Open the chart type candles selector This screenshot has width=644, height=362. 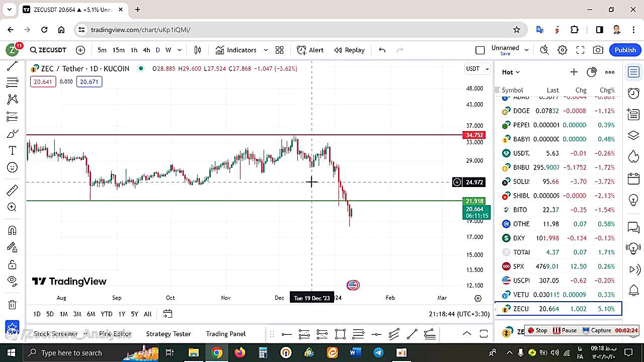198,50
